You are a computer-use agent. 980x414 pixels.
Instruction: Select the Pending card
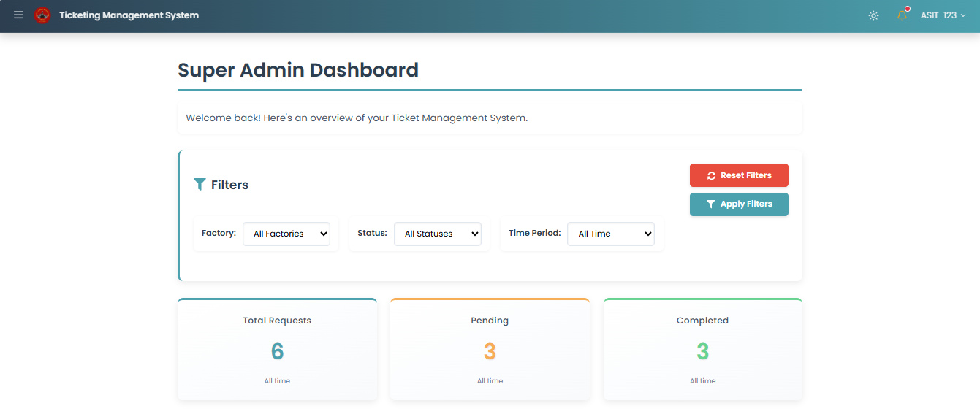click(490, 349)
